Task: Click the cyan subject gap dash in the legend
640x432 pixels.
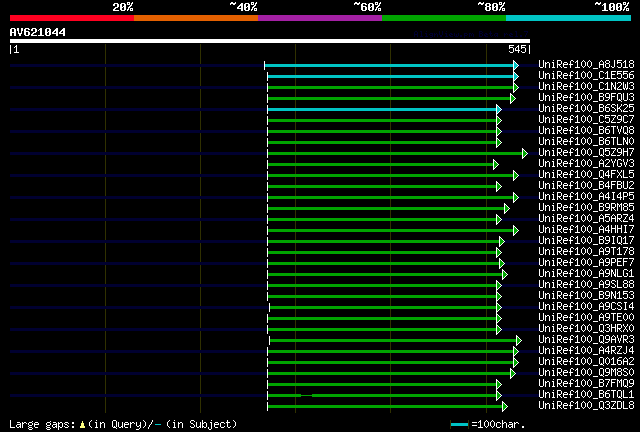Action: pyautogui.click(x=158, y=425)
